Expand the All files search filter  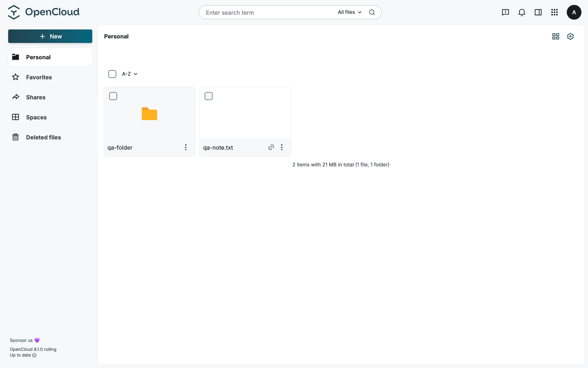coord(350,12)
